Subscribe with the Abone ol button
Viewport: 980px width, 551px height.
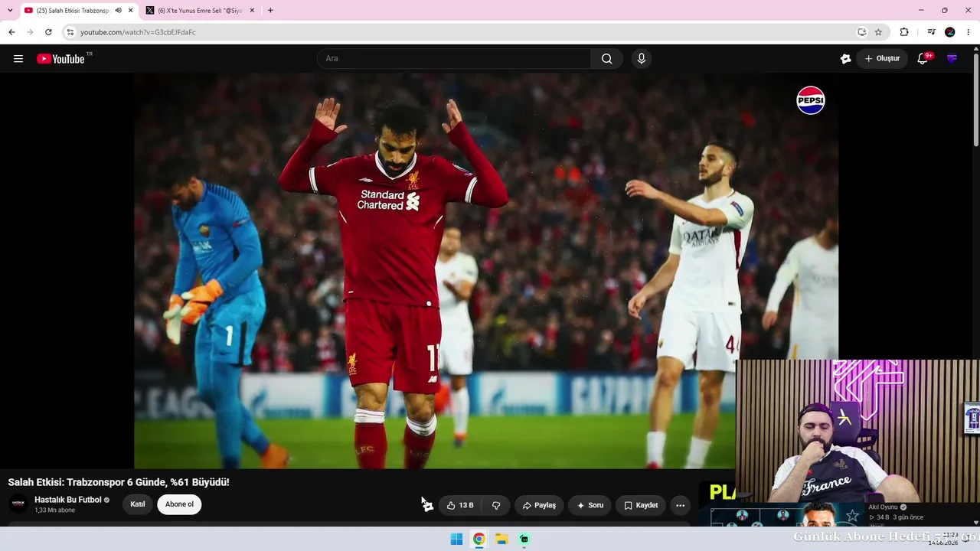click(x=179, y=504)
